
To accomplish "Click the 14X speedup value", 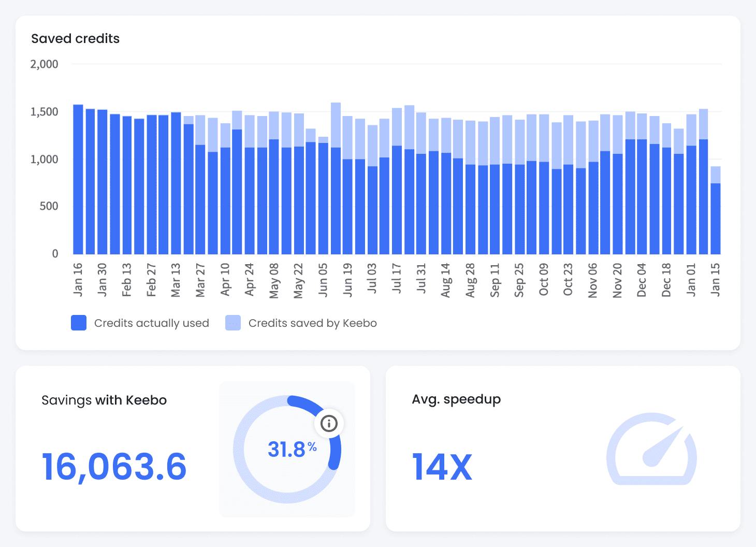I will (442, 465).
